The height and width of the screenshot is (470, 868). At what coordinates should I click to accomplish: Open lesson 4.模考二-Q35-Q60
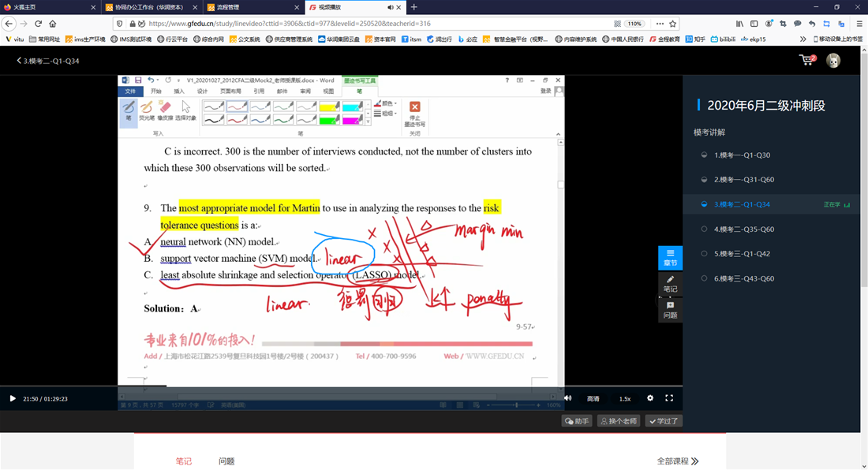(x=744, y=229)
